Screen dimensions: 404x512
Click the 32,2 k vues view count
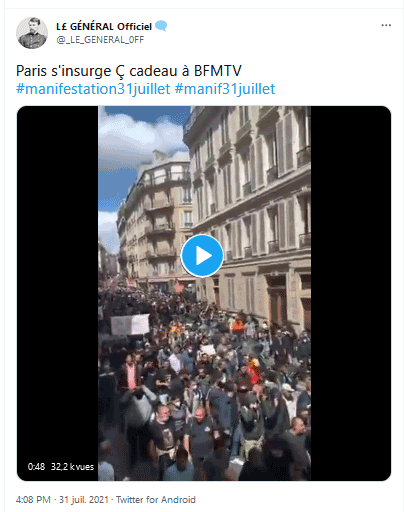coord(72,467)
